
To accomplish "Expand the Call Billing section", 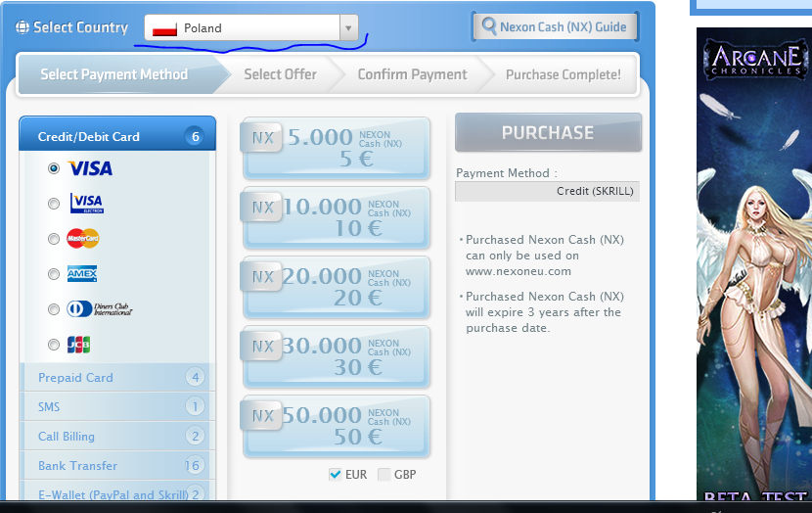I will point(117,437).
